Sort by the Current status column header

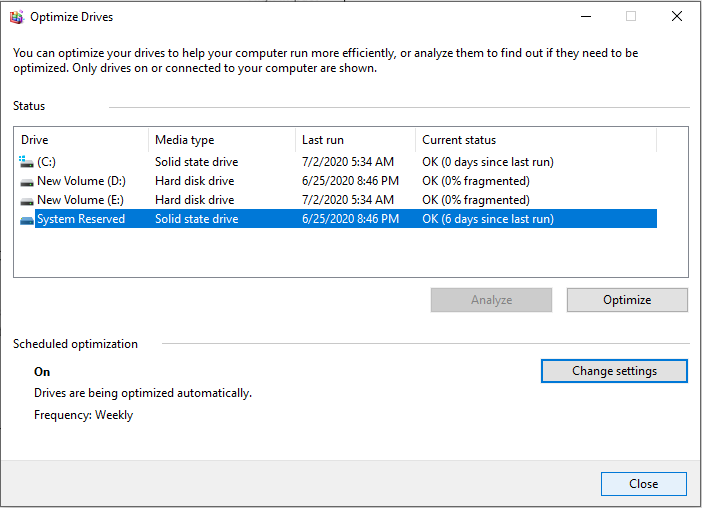coord(535,140)
